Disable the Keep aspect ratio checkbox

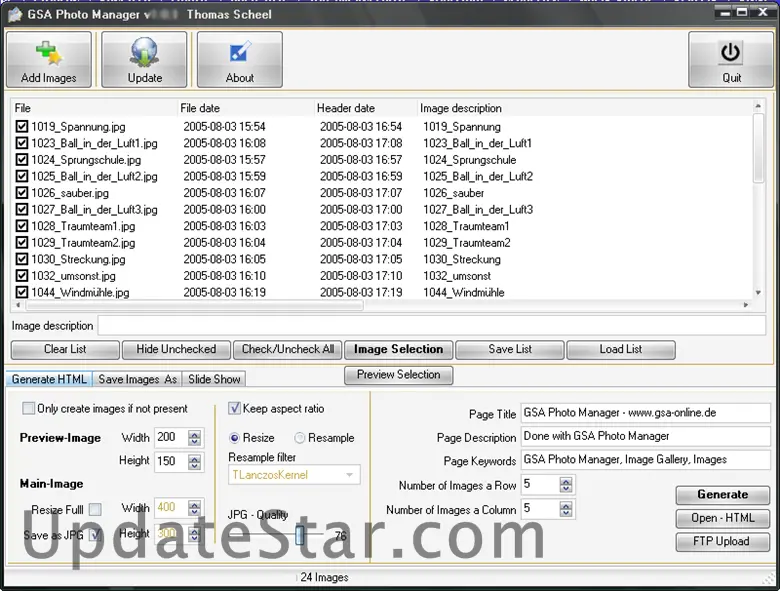point(235,409)
